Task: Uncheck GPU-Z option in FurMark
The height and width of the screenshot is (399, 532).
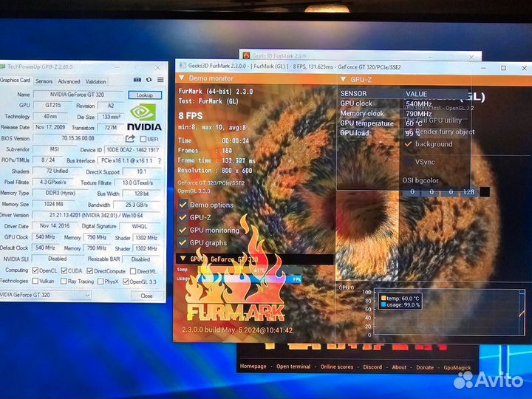Action: pos(183,217)
